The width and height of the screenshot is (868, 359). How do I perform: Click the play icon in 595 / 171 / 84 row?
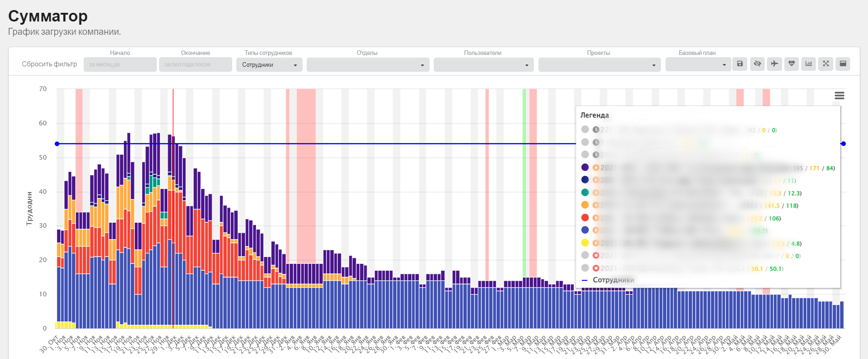pyautogui.click(x=596, y=167)
